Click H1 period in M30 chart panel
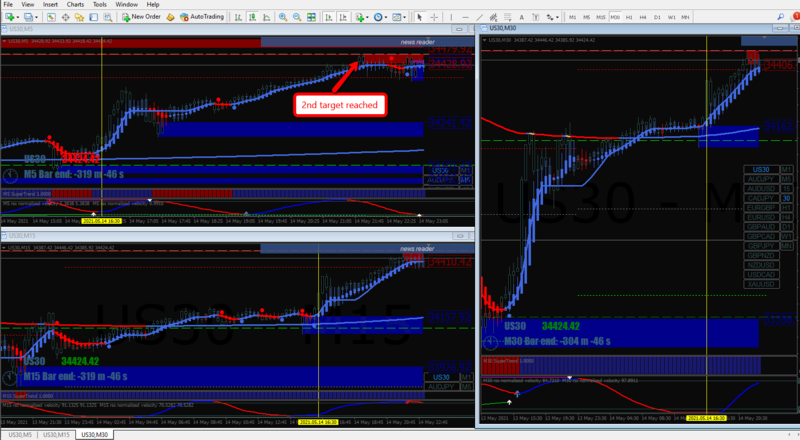This screenshot has width=800, height=440. [x=786, y=208]
